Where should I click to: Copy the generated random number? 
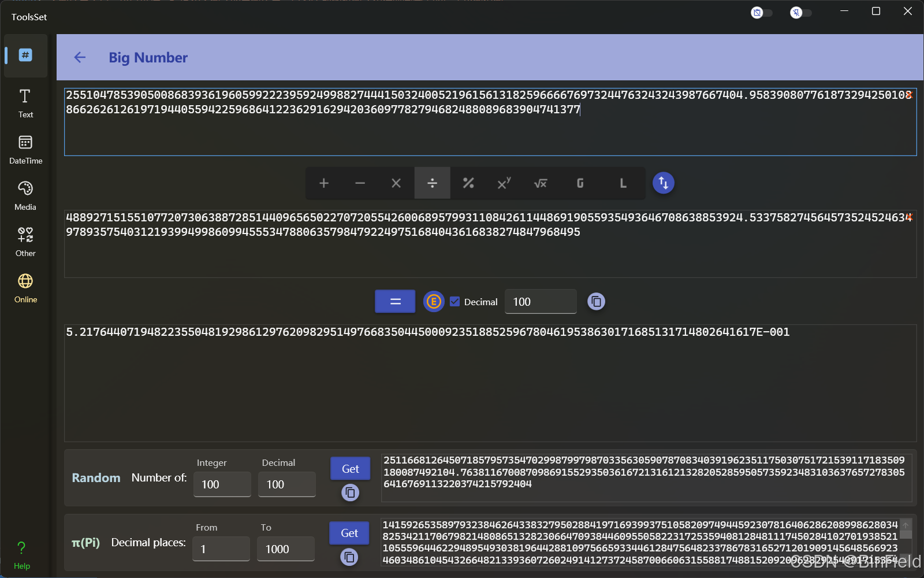(350, 492)
